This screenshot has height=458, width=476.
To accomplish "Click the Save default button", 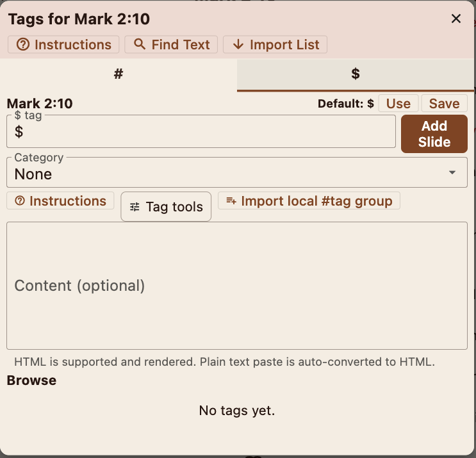I will pos(444,104).
